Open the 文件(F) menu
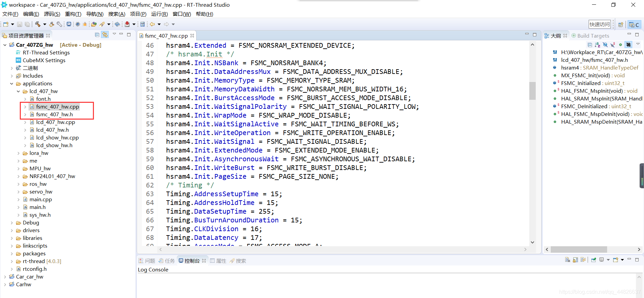This screenshot has height=298, width=644. (10, 14)
